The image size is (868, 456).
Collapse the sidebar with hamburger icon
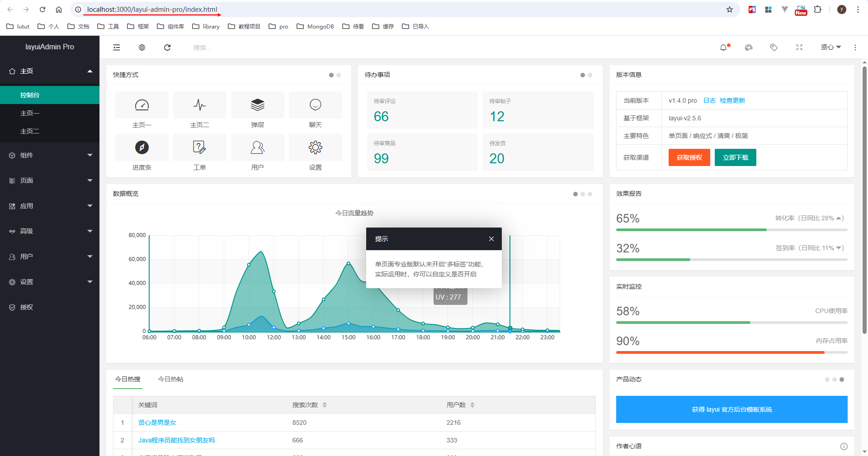(x=116, y=47)
